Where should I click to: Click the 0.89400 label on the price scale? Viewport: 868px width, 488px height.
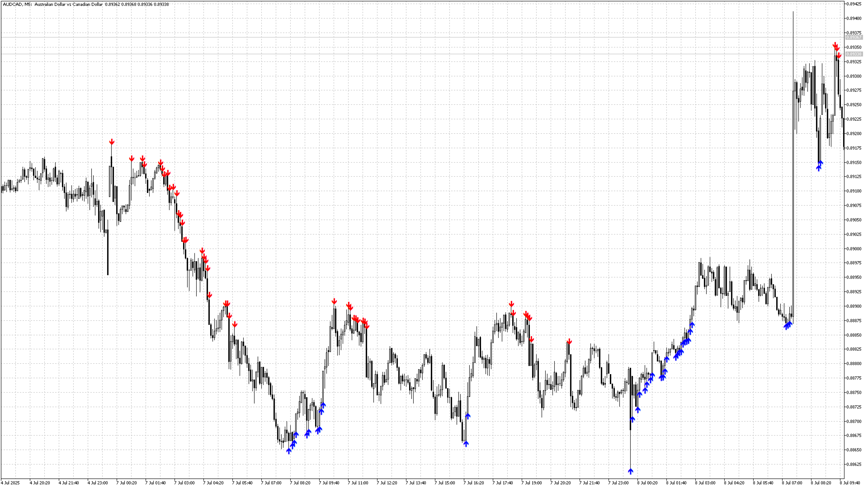pos(854,19)
